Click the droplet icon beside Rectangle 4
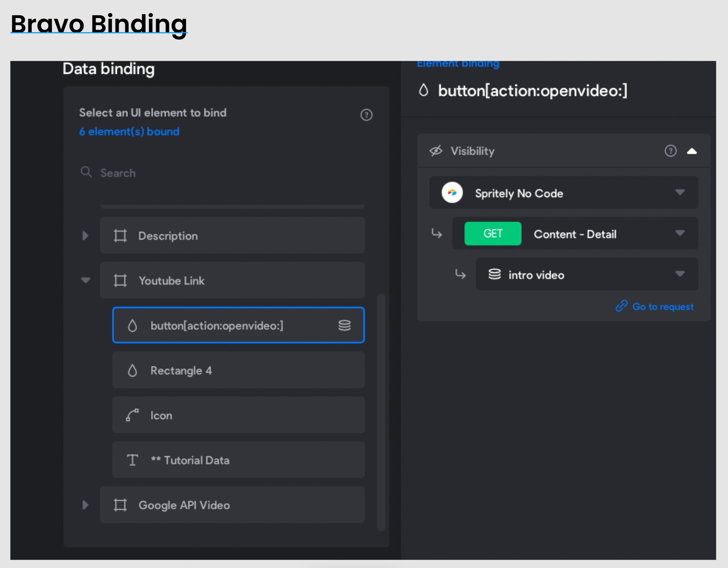728x568 pixels. pyautogui.click(x=132, y=371)
